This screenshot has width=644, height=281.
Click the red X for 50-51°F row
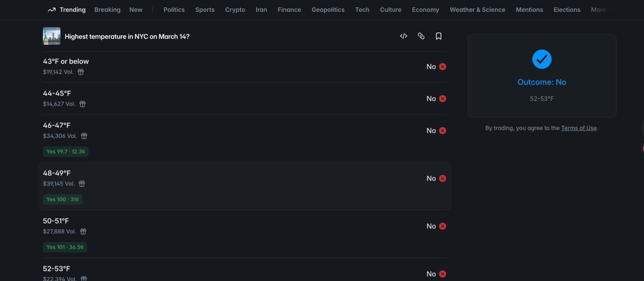443,226
